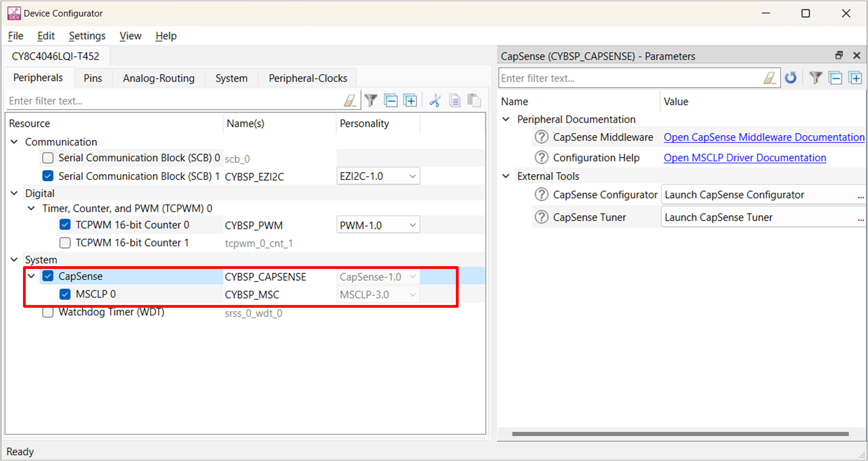Toggle the MSCLP 0 checkbox

point(65,294)
